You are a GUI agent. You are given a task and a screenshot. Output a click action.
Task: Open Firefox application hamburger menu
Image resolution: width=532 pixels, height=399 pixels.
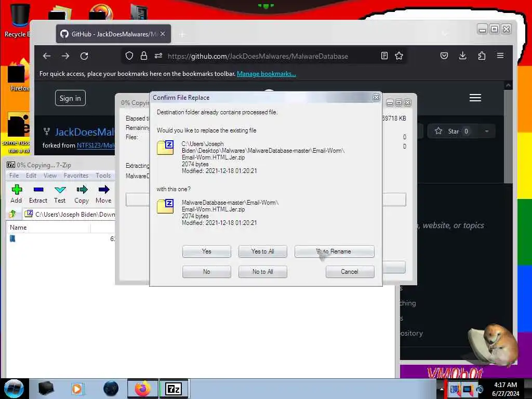(500, 56)
